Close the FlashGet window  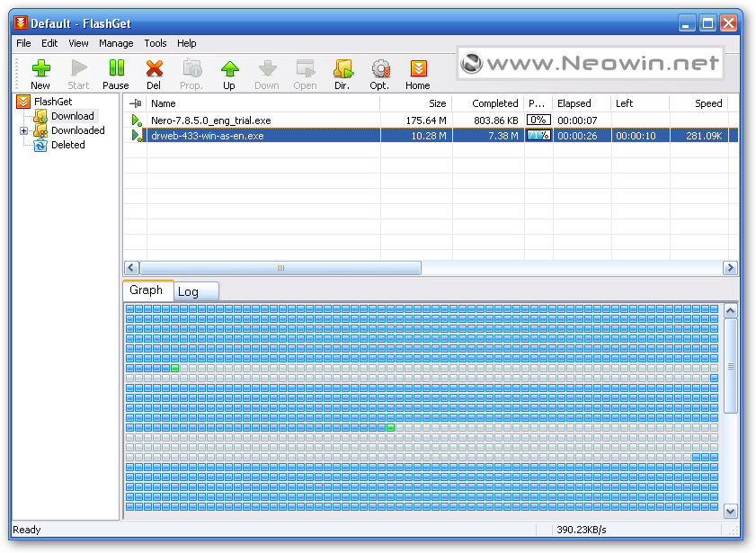(728, 22)
